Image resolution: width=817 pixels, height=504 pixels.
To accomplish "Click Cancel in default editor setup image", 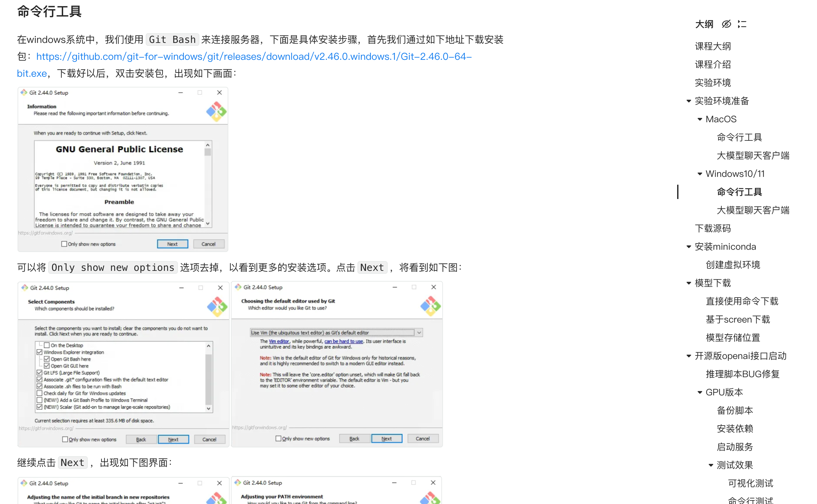I will [x=423, y=439].
